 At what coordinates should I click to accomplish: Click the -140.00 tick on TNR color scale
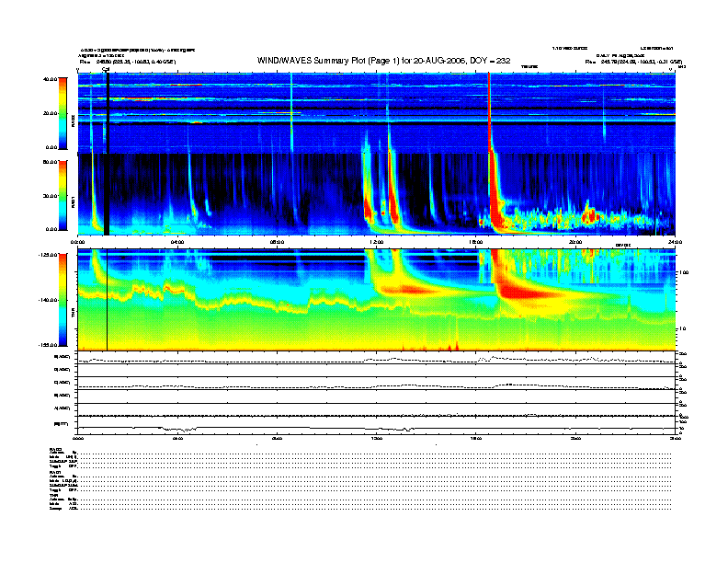point(48,300)
